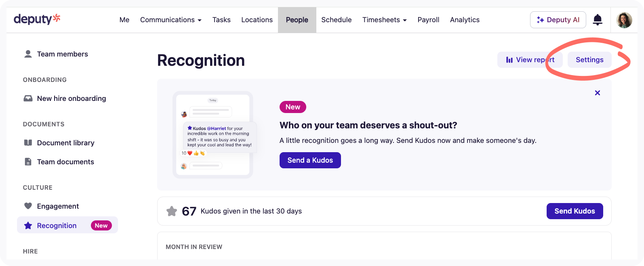Click the Team members person icon
This screenshot has width=644, height=266.
pos(28,54)
